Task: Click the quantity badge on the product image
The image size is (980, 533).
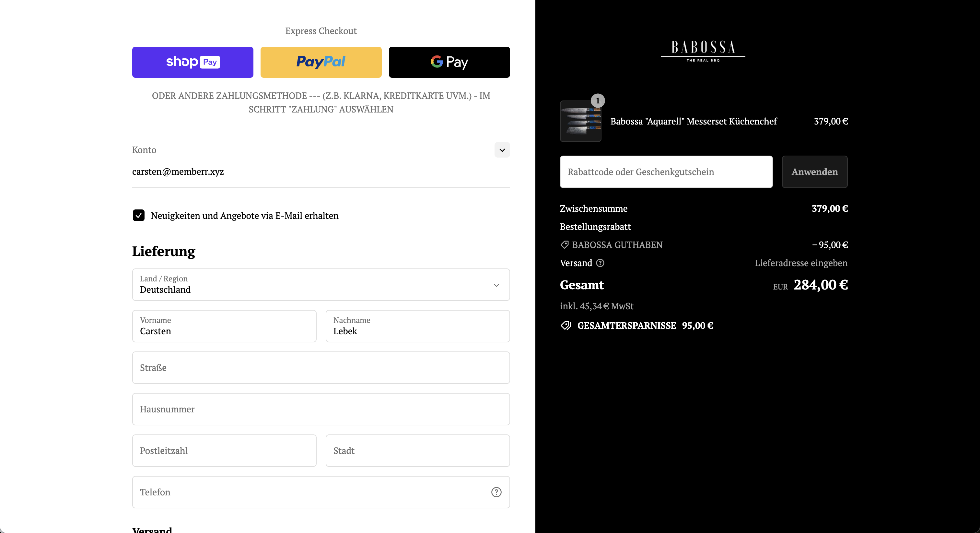Action: coord(598,101)
